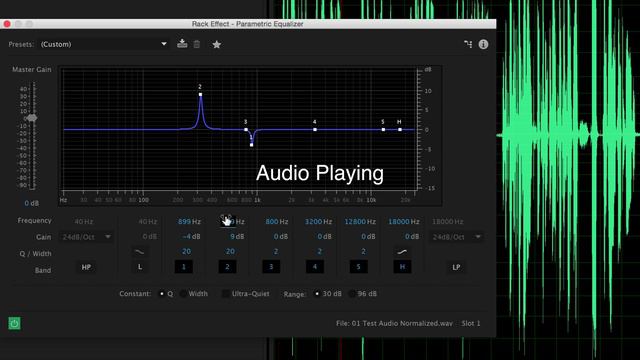Image resolution: width=640 pixels, height=360 pixels.
Task: Toggle band 3 button
Action: [271, 267]
